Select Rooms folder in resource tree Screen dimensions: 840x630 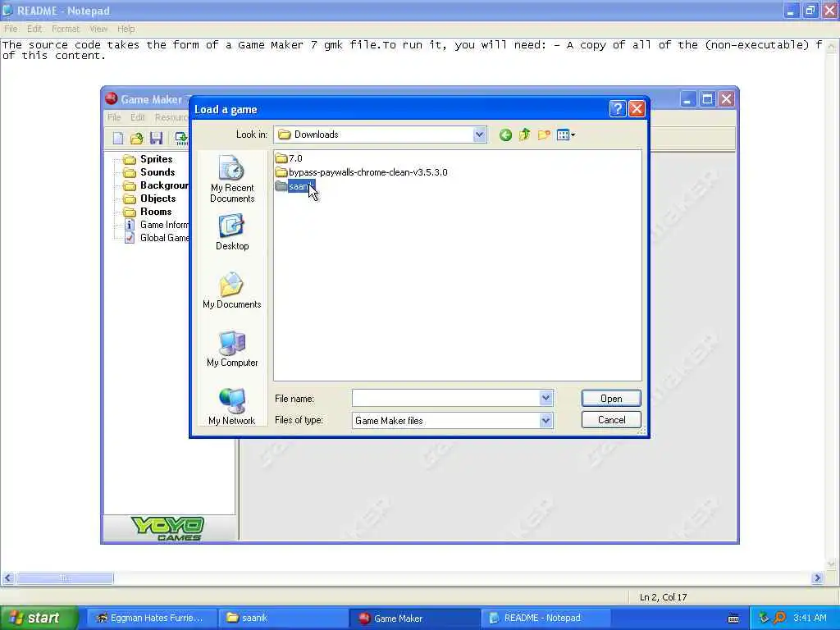tap(148, 212)
